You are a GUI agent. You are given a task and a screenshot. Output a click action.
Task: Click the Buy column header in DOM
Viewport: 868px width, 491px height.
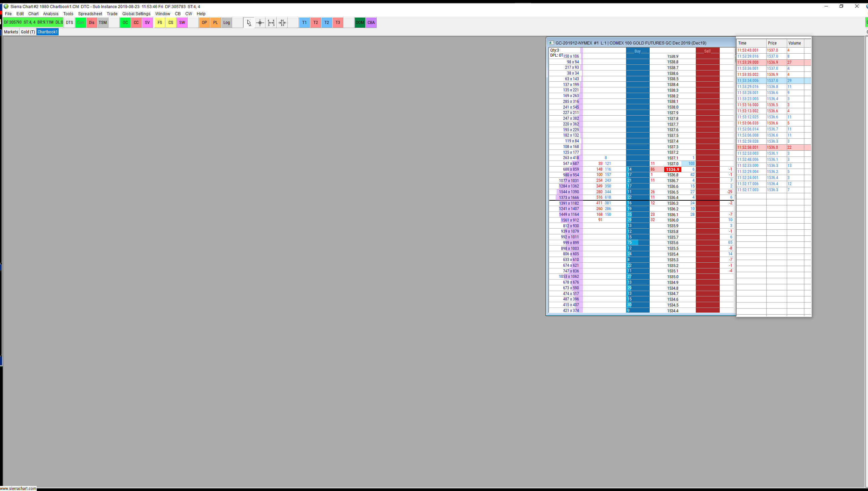(x=637, y=51)
